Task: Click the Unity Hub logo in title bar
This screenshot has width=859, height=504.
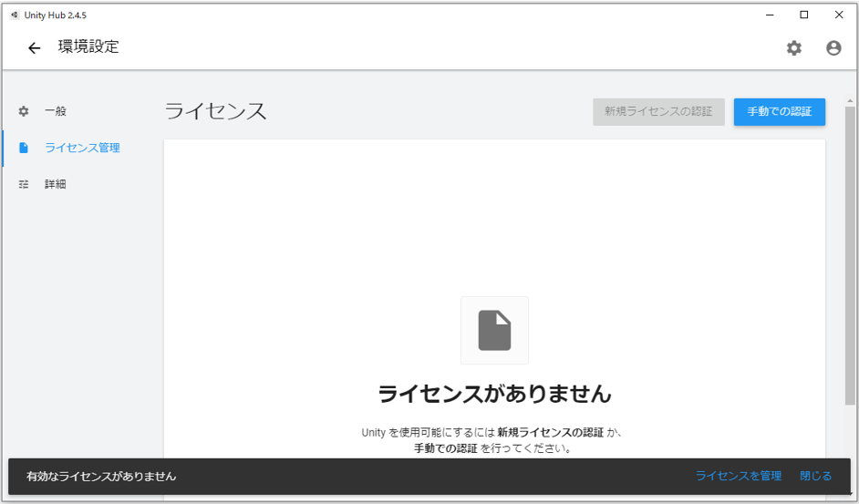Action: [x=15, y=15]
